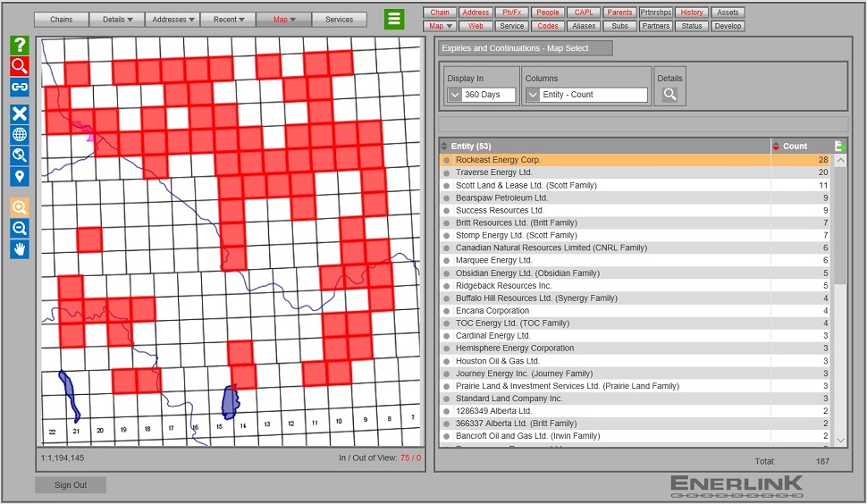Click the Address button
867x504 pixels.
pos(476,13)
